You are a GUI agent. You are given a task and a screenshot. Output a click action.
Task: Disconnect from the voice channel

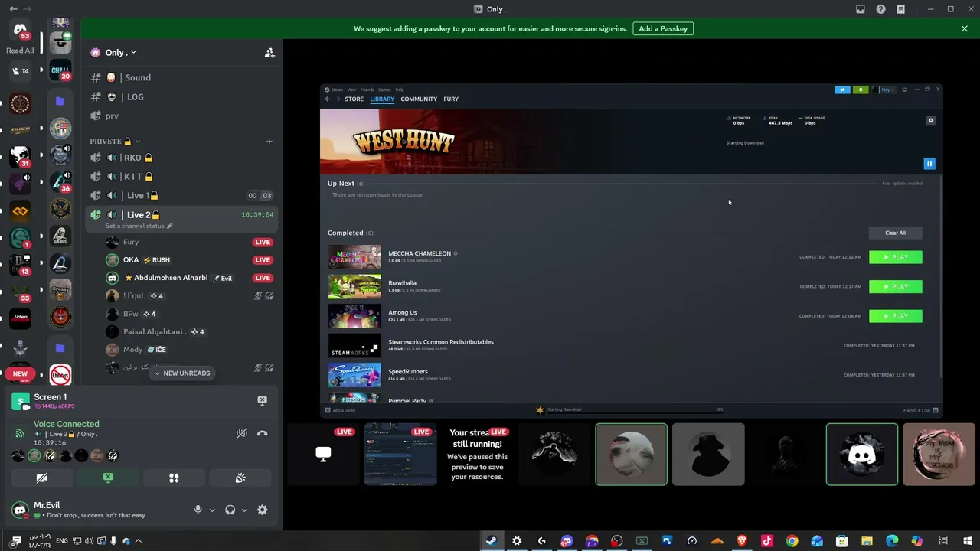pos(262,433)
